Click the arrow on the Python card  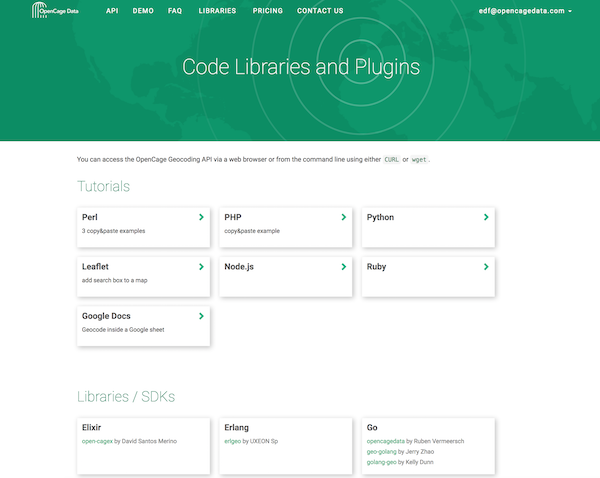tap(486, 217)
